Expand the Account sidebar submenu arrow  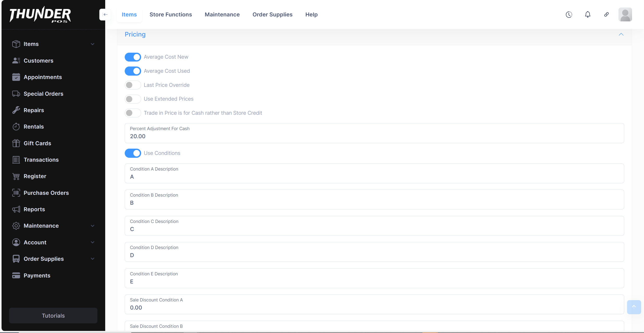pos(92,242)
